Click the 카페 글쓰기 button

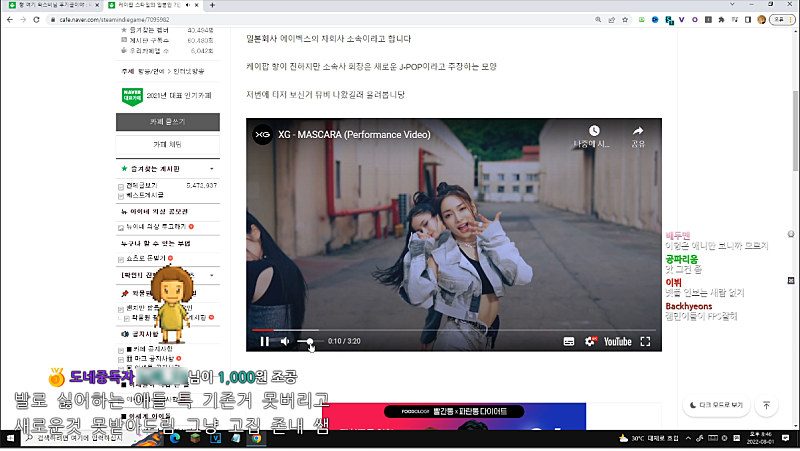coord(168,122)
